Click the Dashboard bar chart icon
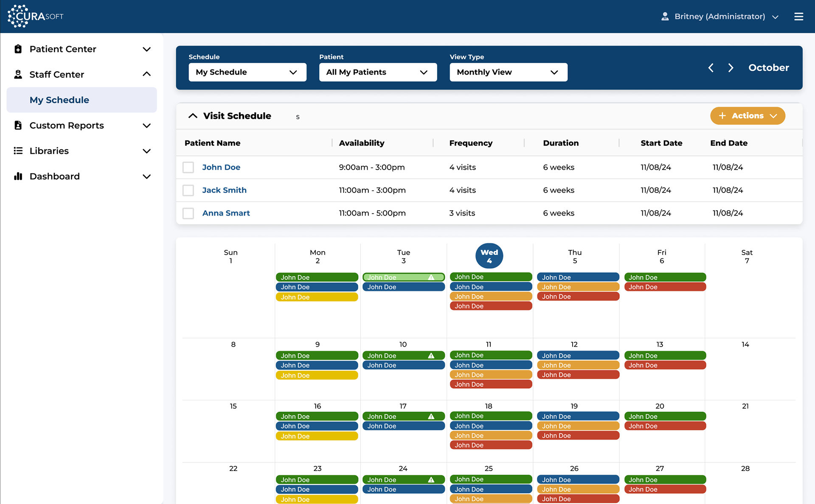Viewport: 815px width, 504px height. pos(18,176)
